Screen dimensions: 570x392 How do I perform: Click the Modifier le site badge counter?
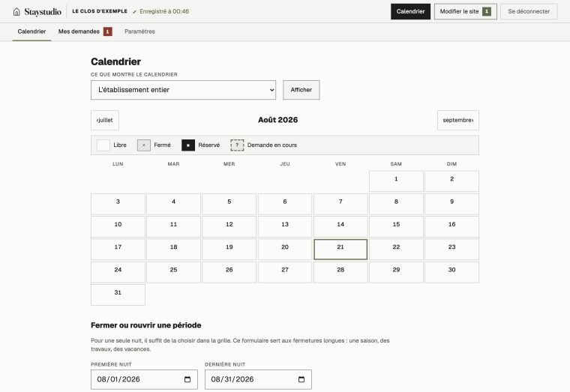tap(487, 12)
